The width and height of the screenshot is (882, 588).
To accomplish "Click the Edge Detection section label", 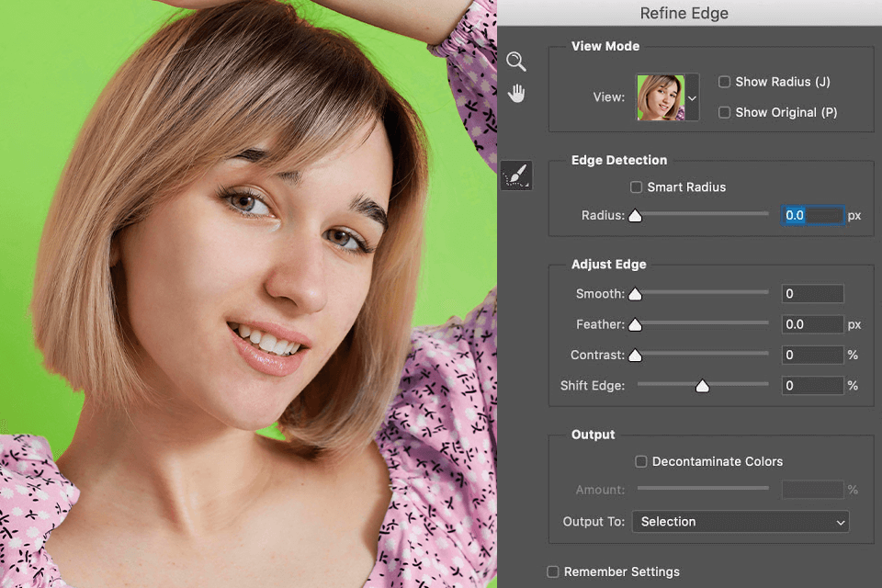I will (618, 161).
